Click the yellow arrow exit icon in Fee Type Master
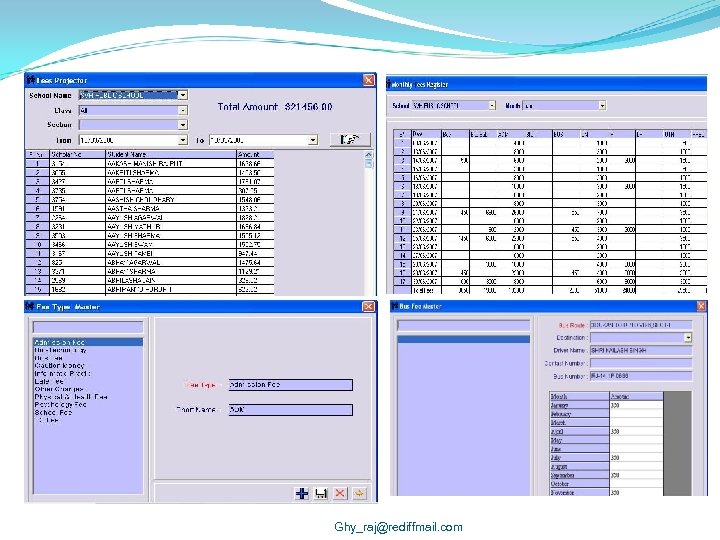This screenshot has width=720, height=540. tap(359, 493)
